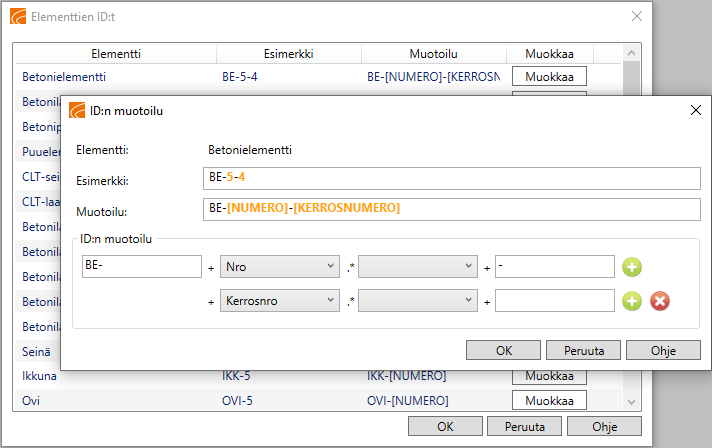Click the BE- prefix text field
Screen dimensions: 712x448
142,267
